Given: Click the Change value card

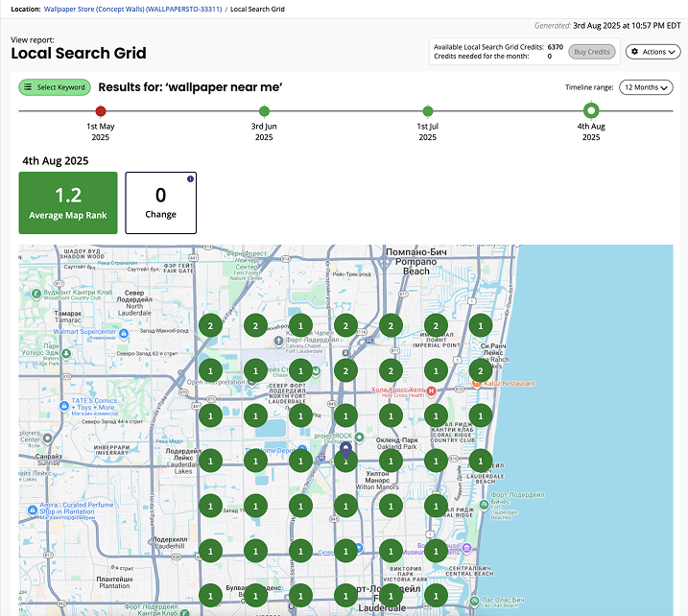Looking at the screenshot, I should (x=160, y=203).
